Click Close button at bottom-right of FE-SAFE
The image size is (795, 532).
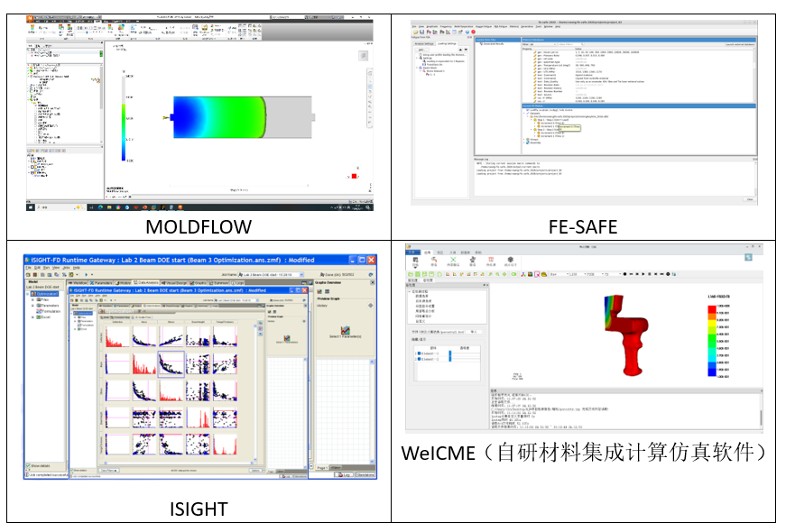click(x=750, y=199)
